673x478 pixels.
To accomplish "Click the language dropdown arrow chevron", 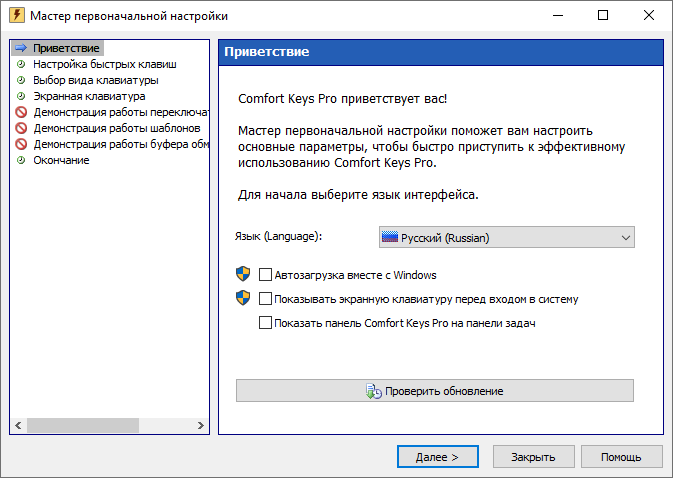I will coord(626,238).
